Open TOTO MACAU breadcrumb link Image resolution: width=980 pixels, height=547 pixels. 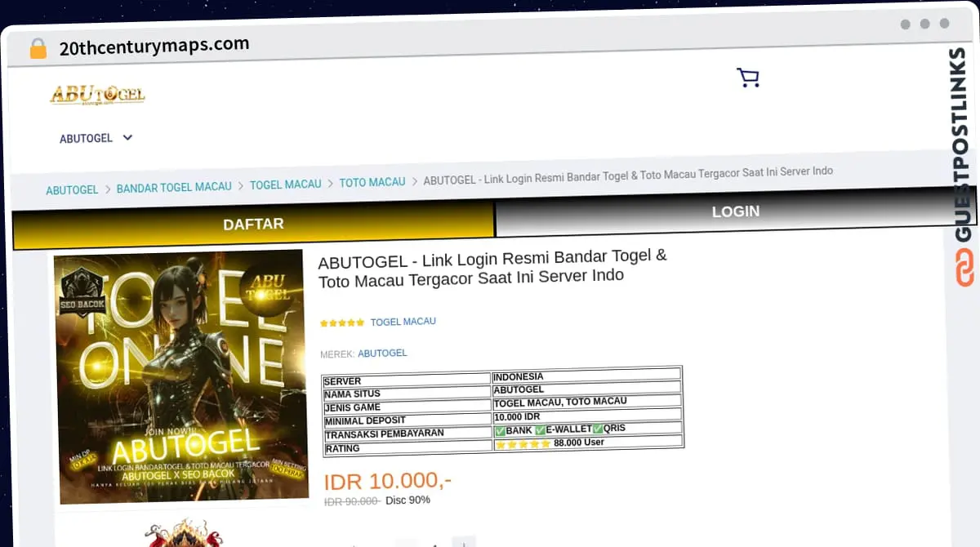pyautogui.click(x=372, y=182)
